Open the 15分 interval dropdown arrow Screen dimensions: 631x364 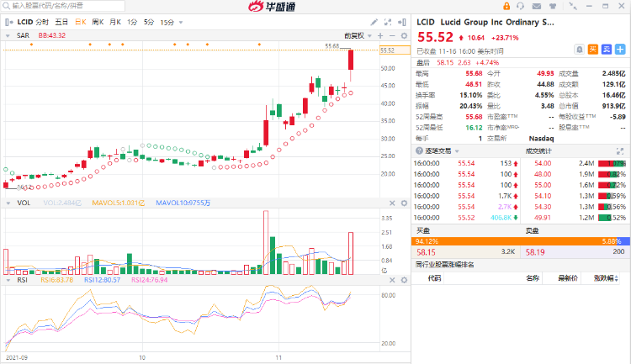181,23
